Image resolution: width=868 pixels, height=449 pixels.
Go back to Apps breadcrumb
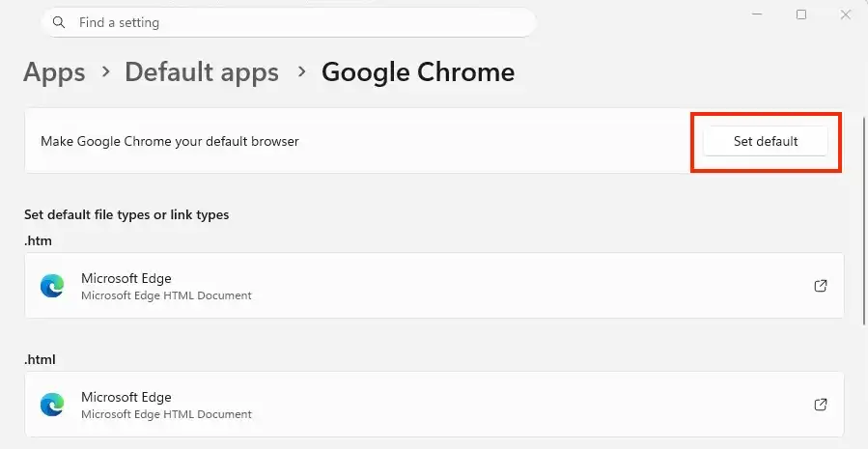point(54,72)
